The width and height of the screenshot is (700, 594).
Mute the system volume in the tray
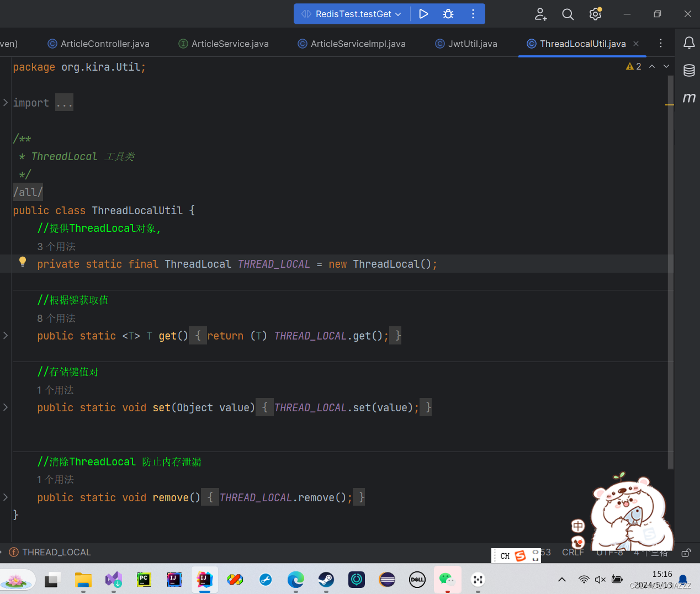(x=601, y=580)
